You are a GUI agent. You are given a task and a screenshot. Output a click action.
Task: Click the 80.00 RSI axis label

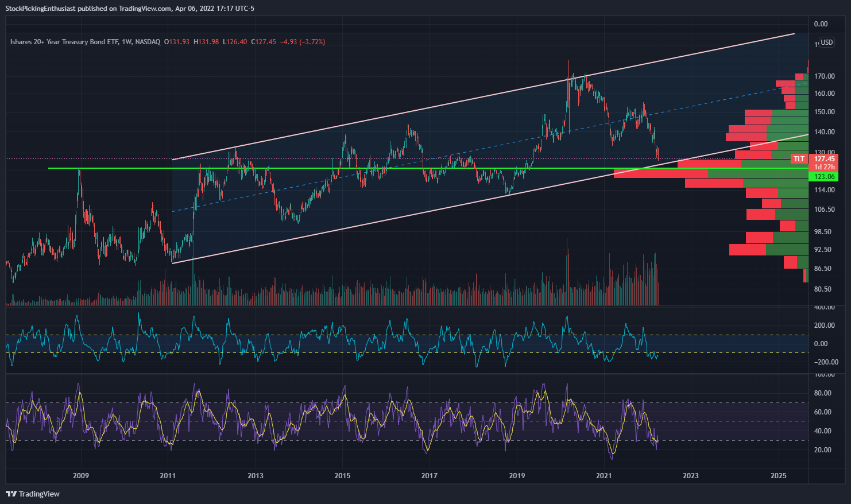823,393
